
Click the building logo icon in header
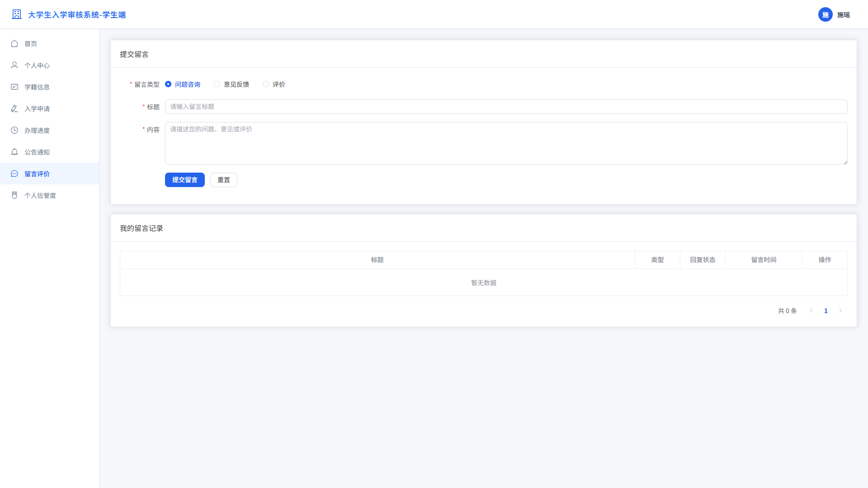point(17,14)
